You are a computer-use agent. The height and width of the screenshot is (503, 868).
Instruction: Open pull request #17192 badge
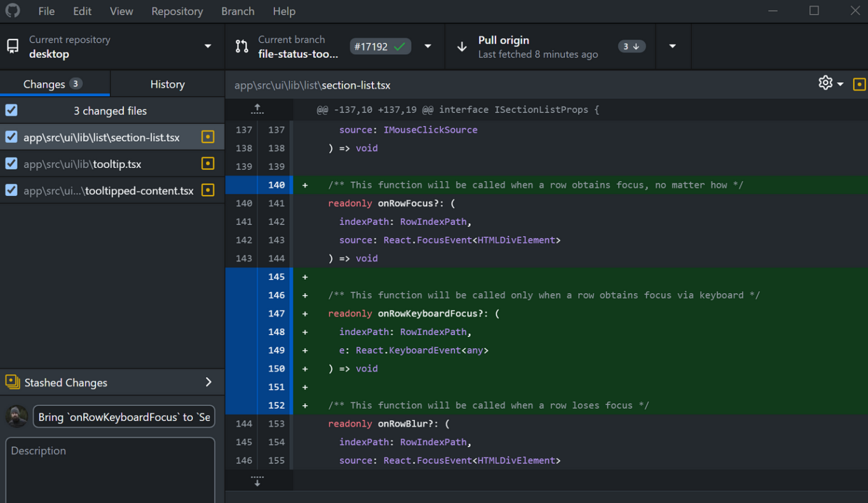coord(380,46)
